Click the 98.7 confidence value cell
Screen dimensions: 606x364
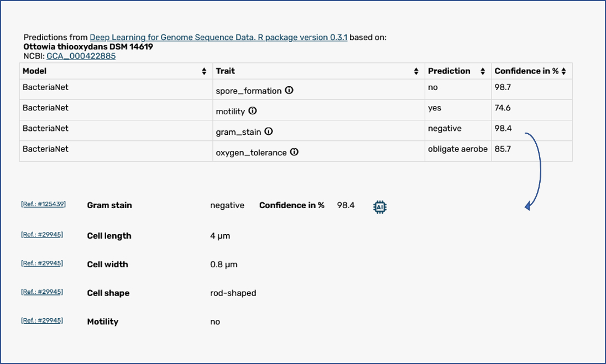[x=503, y=87]
